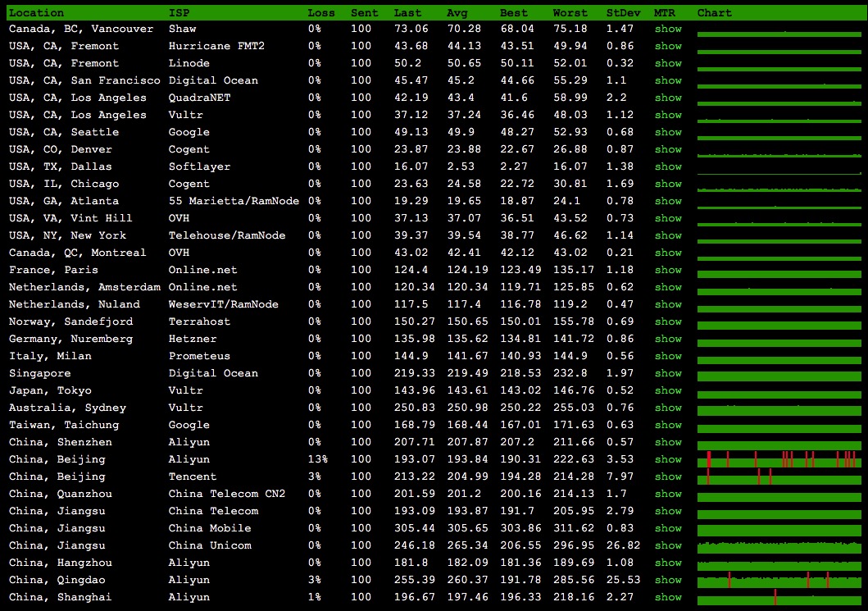This screenshot has width=868, height=611.
Task: Select the Worst column header
Action: click(570, 13)
